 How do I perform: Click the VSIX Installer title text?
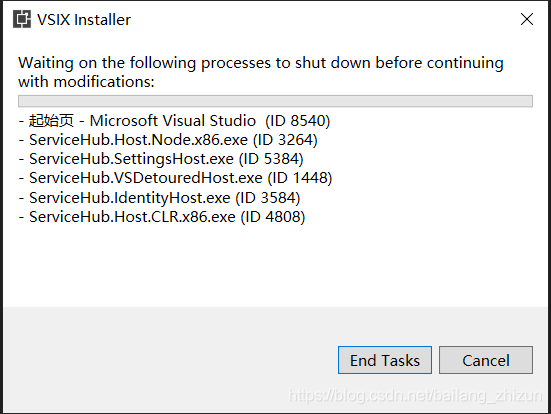pos(84,20)
